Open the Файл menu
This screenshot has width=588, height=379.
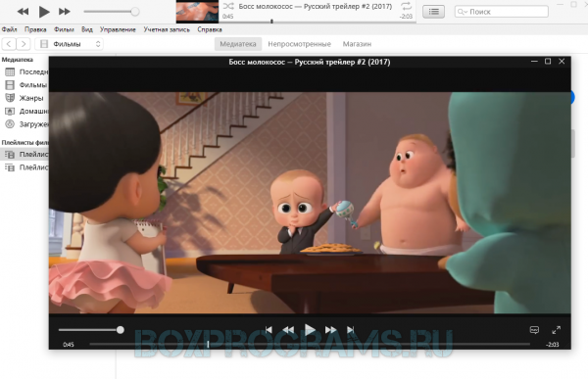point(9,29)
